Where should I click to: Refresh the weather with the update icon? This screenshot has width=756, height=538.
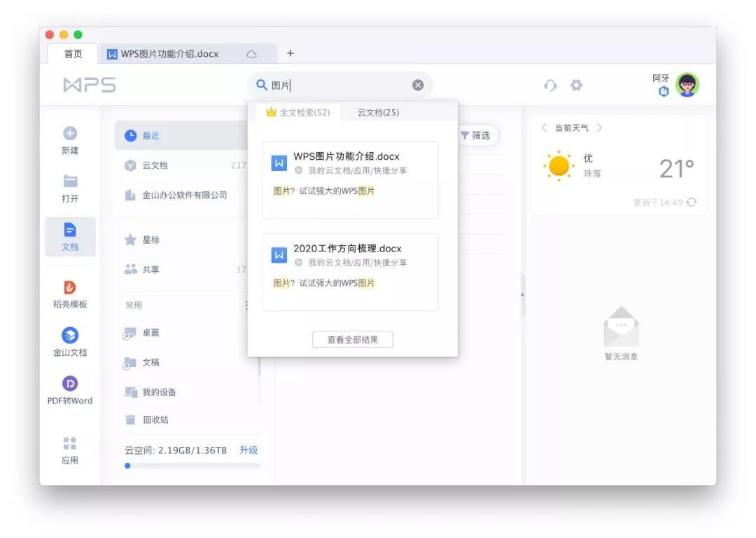click(692, 202)
